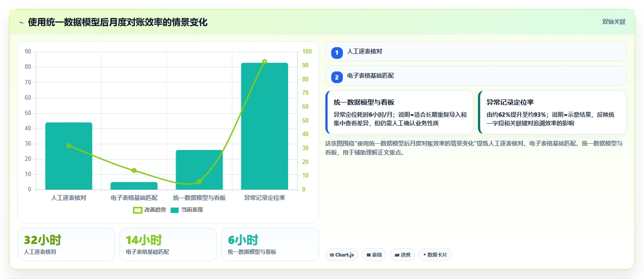Click x-axis label 电子表格基础匹配
The height and width of the screenshot is (279, 644).
(134, 198)
